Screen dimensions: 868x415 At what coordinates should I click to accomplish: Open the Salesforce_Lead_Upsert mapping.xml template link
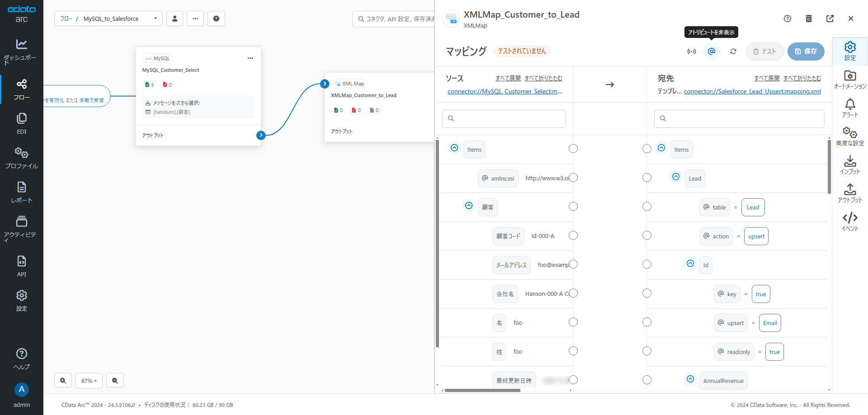point(752,91)
